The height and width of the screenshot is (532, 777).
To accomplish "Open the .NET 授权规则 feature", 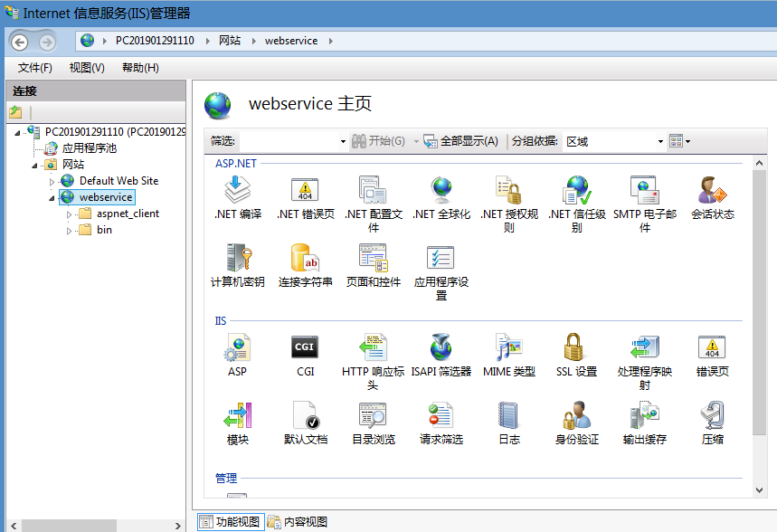I will (509, 204).
